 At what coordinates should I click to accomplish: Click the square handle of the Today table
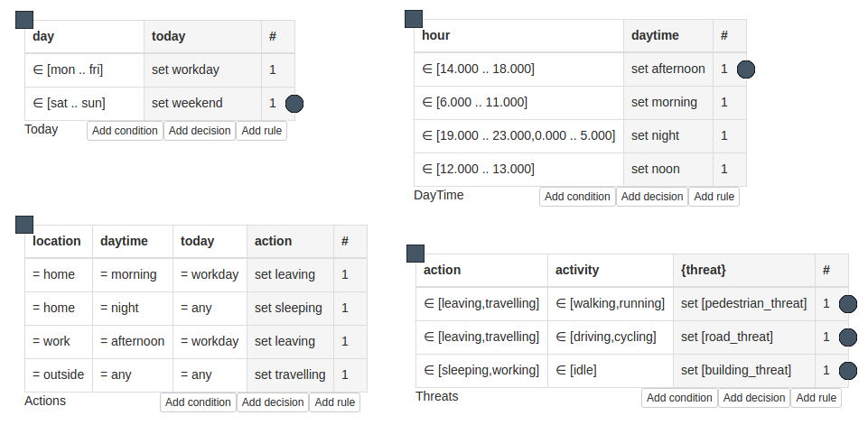point(24,20)
